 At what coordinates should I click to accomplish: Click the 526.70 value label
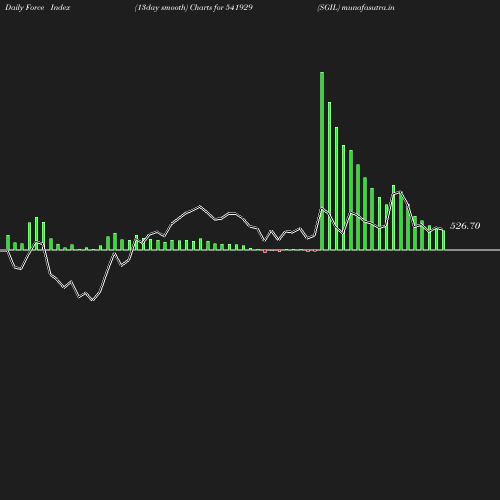[x=465, y=226]
